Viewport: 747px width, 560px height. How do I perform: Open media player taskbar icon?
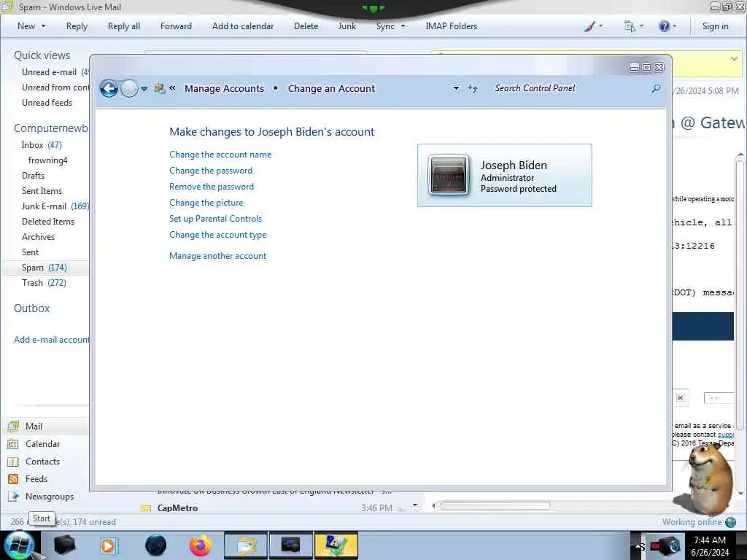pos(109,545)
